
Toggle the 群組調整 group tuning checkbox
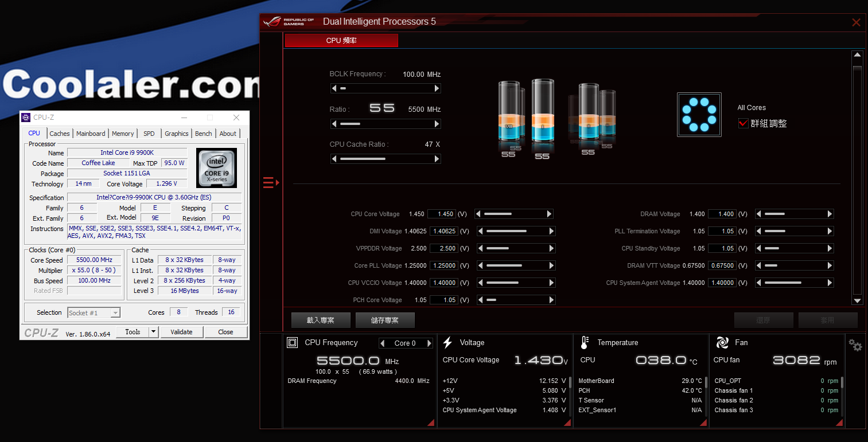[x=744, y=123]
